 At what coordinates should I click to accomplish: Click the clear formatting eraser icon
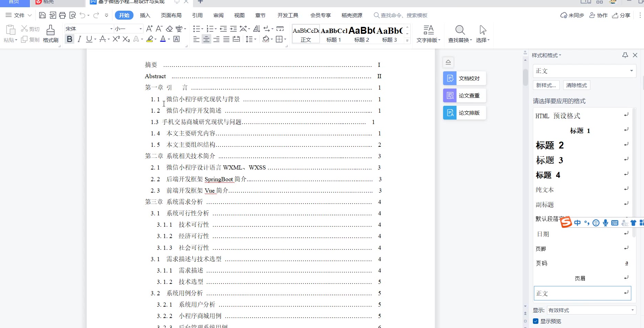[169, 29]
